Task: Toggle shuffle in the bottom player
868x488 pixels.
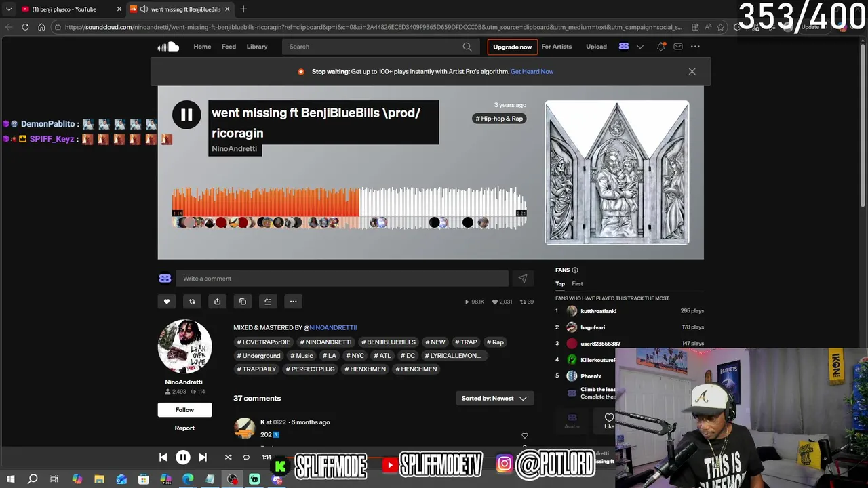Action: tap(228, 457)
